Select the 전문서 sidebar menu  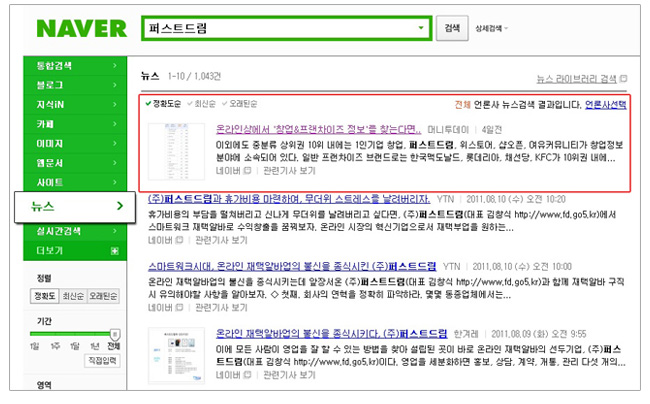(75, 163)
